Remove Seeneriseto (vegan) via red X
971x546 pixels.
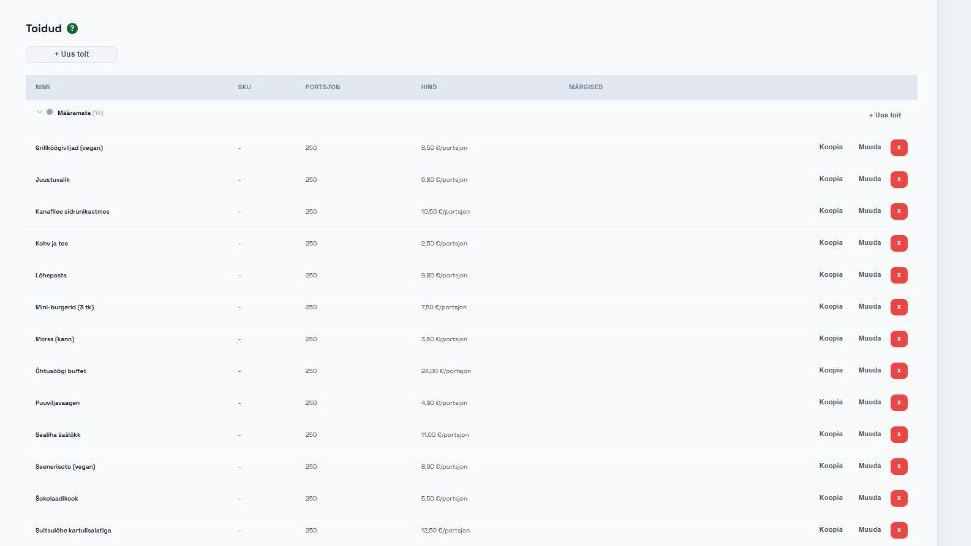pos(899,466)
